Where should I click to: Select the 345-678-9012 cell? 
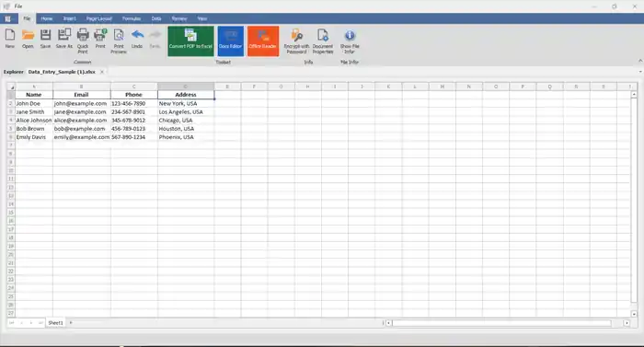pos(134,121)
